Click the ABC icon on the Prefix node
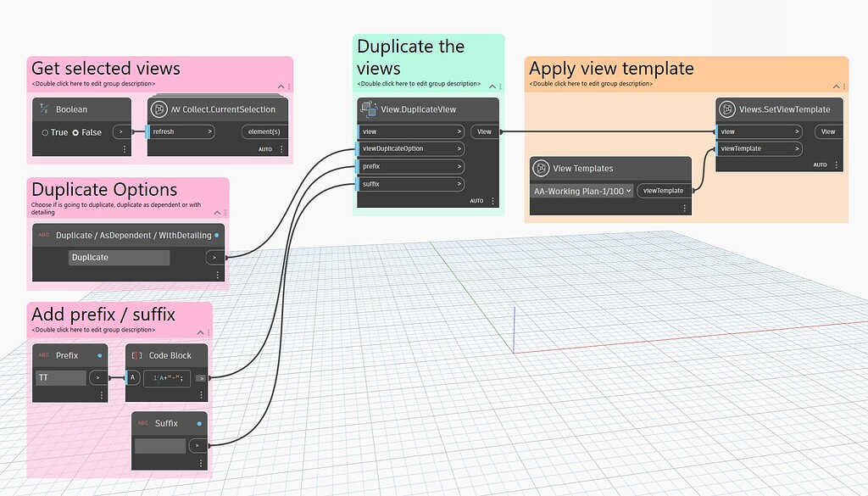Viewport: 868px width, 496px height. 42,354
